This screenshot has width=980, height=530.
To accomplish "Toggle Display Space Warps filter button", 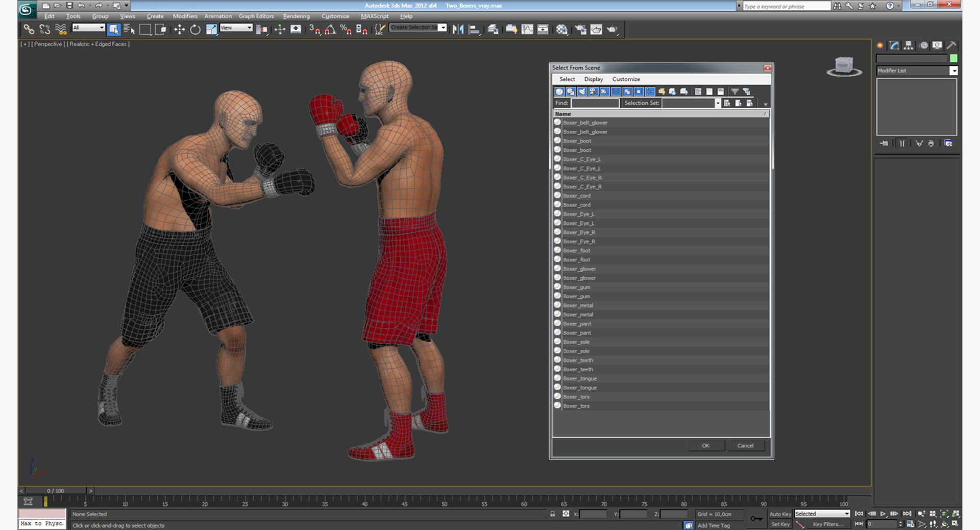I will click(x=616, y=92).
